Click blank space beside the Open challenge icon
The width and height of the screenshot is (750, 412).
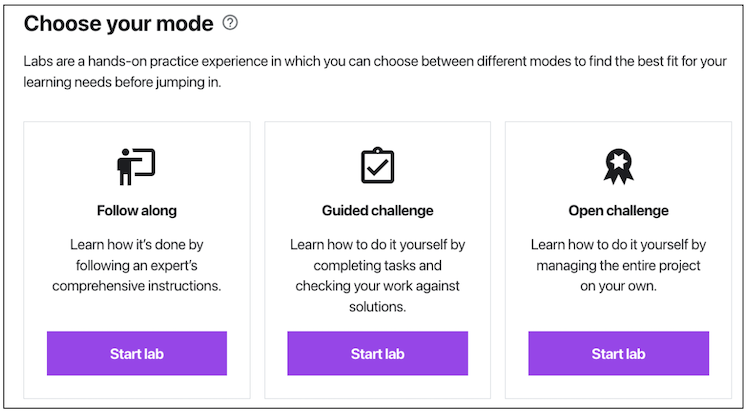pyautogui.click(x=550, y=166)
